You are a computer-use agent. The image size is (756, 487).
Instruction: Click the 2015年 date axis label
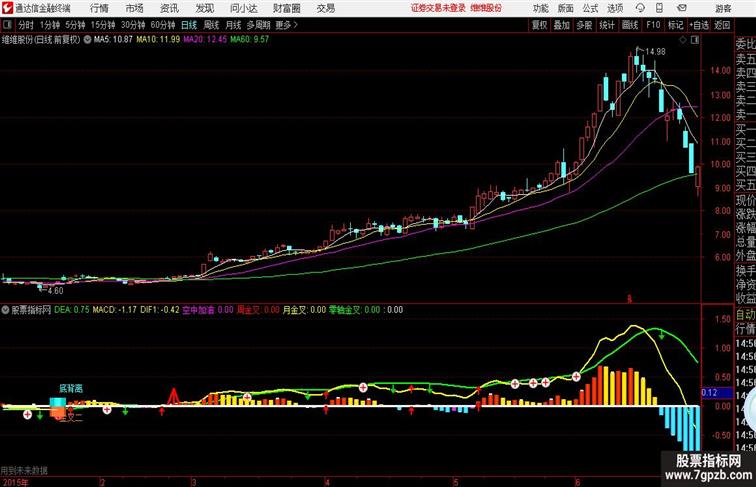click(x=15, y=482)
